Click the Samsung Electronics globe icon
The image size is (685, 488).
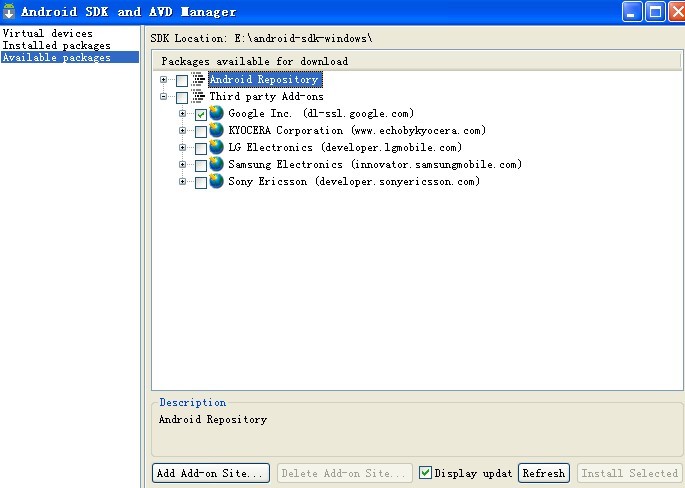[x=216, y=164]
